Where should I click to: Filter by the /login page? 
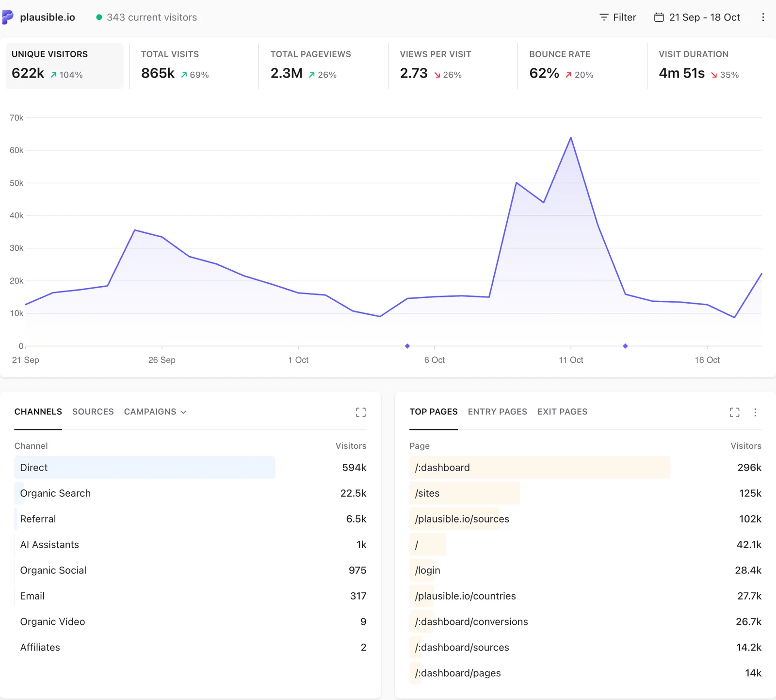(585, 570)
